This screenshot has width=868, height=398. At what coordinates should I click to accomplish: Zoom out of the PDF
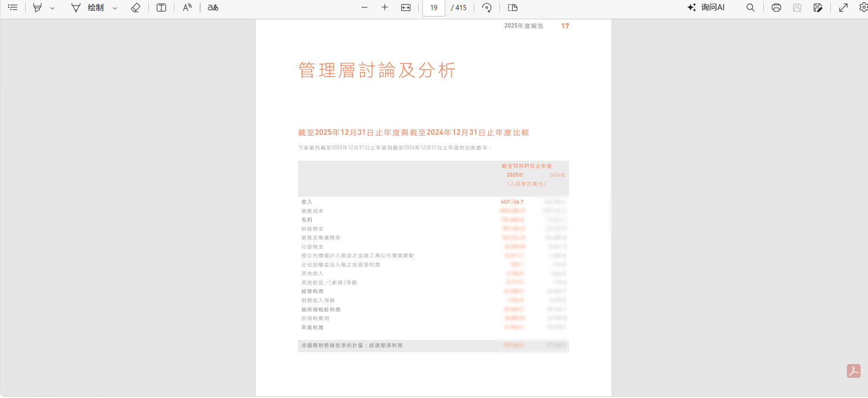(x=364, y=7)
